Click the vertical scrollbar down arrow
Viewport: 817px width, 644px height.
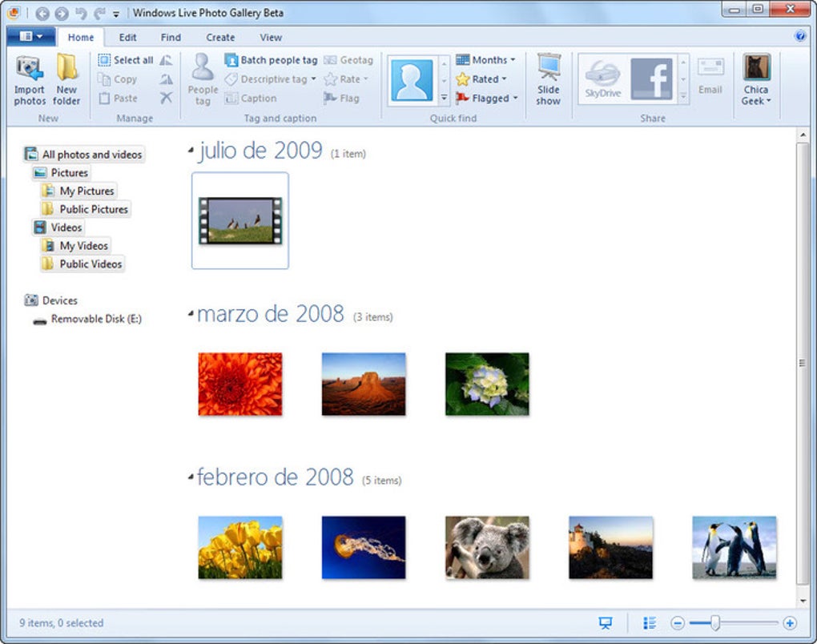click(803, 601)
